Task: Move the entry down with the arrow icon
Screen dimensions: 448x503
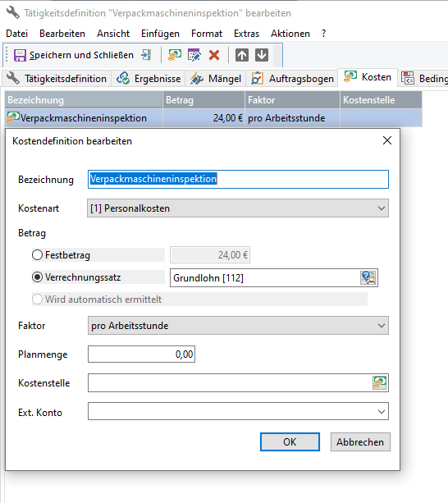Action: (x=262, y=55)
